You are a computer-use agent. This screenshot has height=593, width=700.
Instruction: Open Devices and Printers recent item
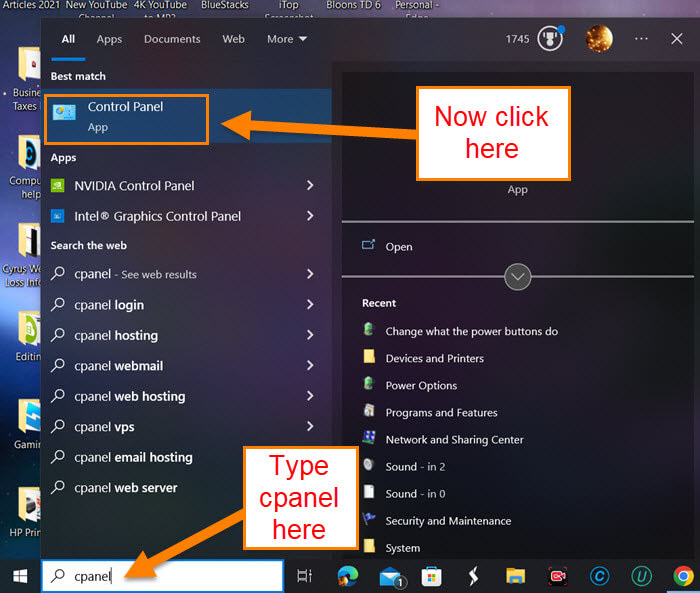[x=434, y=358]
